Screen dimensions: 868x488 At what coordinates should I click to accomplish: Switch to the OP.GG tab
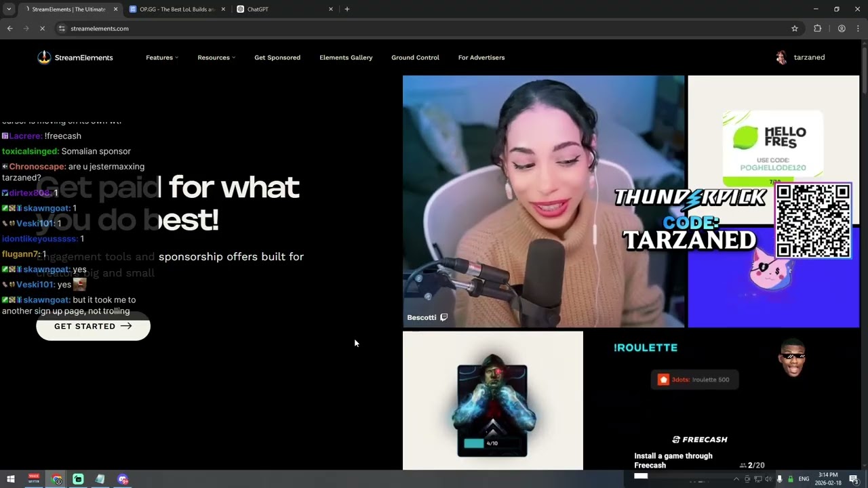[177, 9]
